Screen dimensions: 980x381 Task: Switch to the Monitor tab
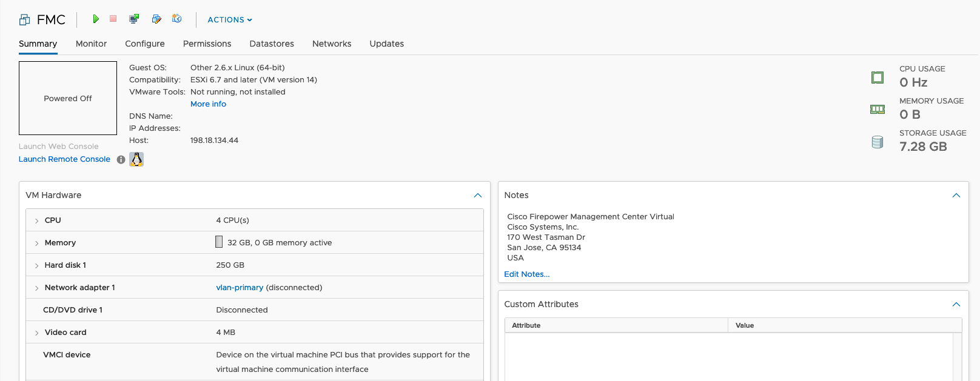tap(91, 44)
